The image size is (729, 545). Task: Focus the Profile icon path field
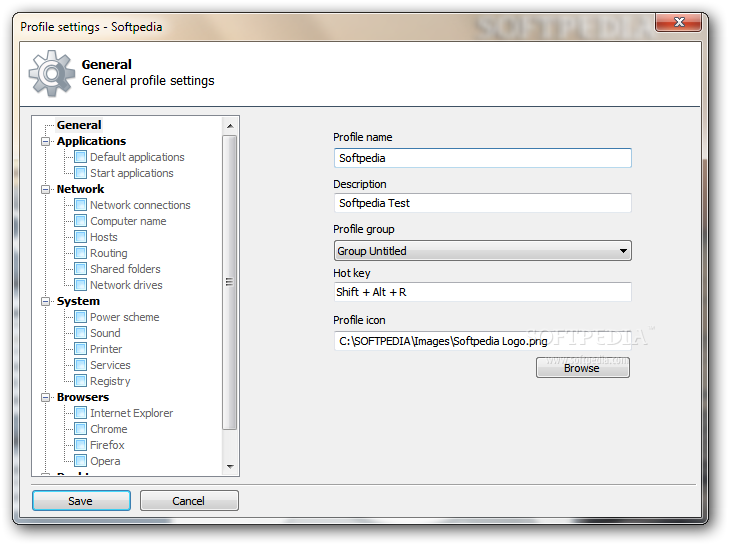[482, 341]
